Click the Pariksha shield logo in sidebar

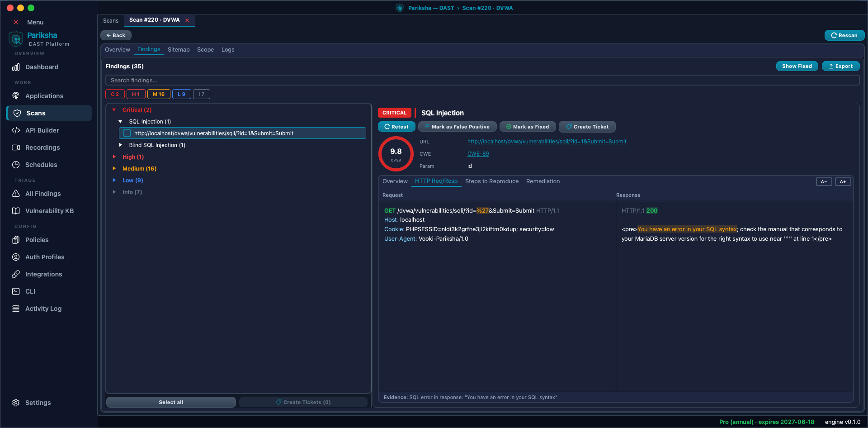[16, 39]
